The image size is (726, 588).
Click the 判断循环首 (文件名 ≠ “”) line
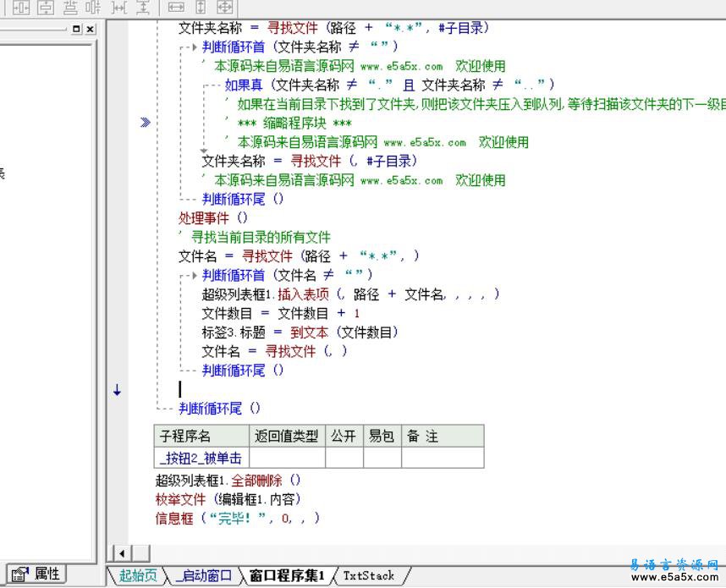coord(287,275)
